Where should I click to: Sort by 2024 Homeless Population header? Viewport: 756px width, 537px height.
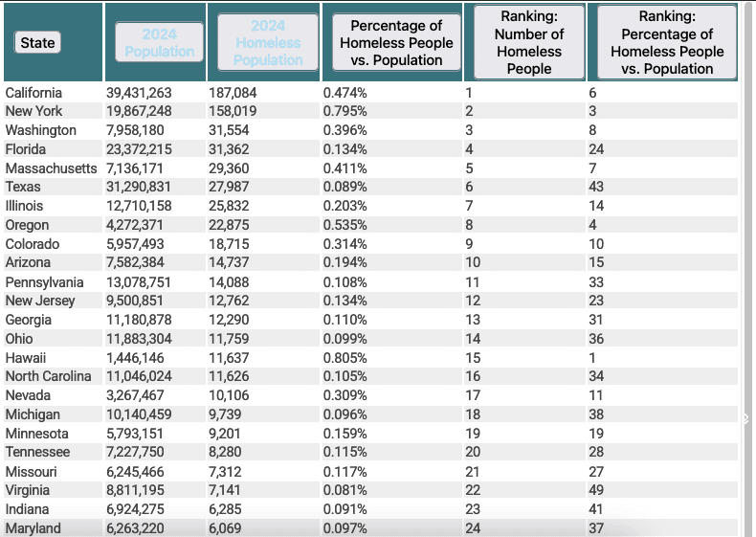pyautogui.click(x=267, y=42)
